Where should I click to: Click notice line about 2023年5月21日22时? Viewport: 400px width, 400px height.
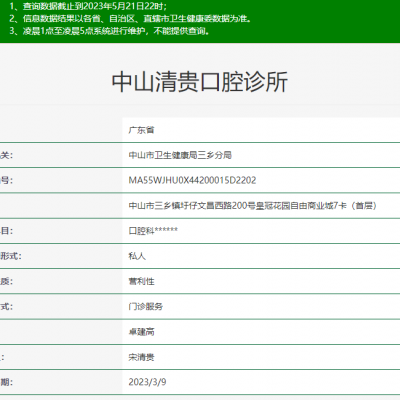click(x=88, y=6)
